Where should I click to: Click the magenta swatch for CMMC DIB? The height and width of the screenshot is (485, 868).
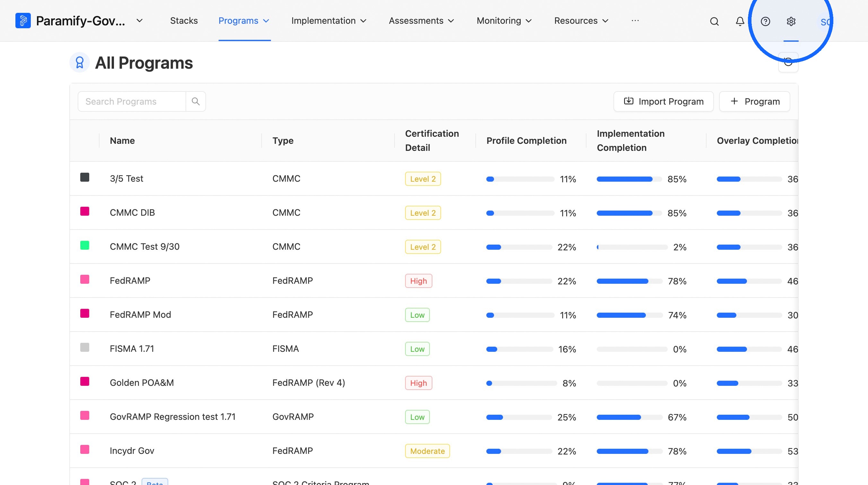pos(84,211)
